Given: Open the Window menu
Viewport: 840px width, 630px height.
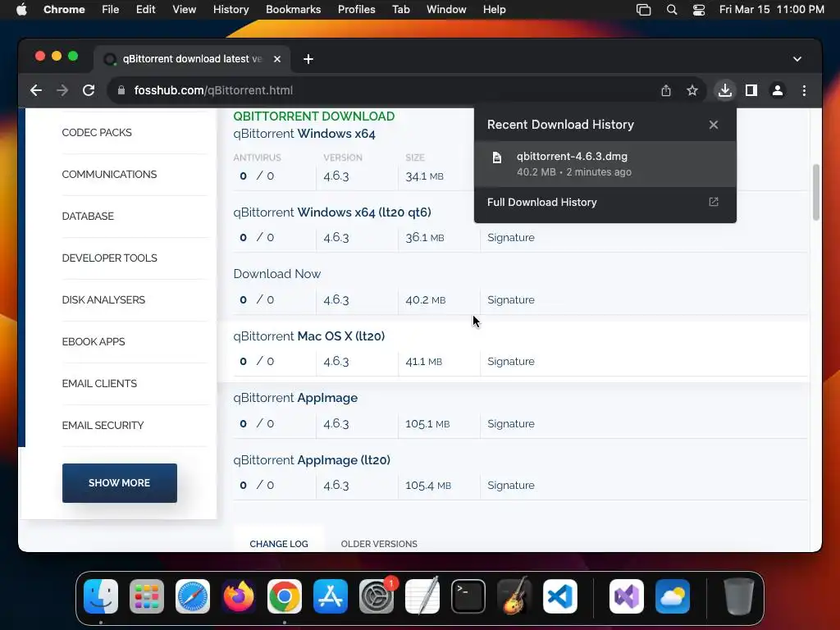Looking at the screenshot, I should point(446,10).
